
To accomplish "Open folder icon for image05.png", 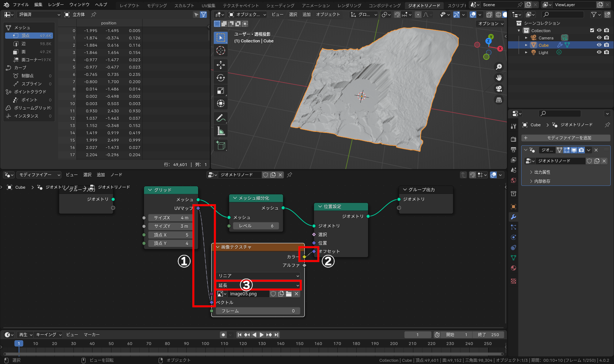I will pyautogui.click(x=289, y=294).
